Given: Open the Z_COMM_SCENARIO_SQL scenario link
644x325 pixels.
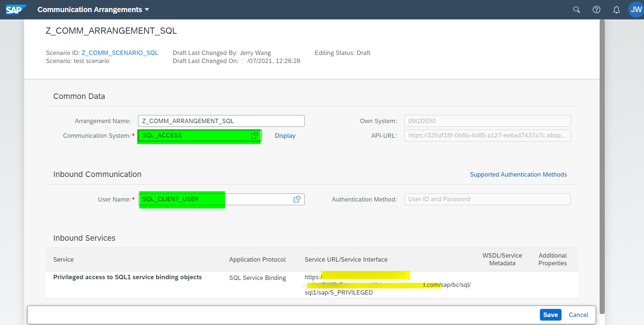Looking at the screenshot, I should 120,53.
